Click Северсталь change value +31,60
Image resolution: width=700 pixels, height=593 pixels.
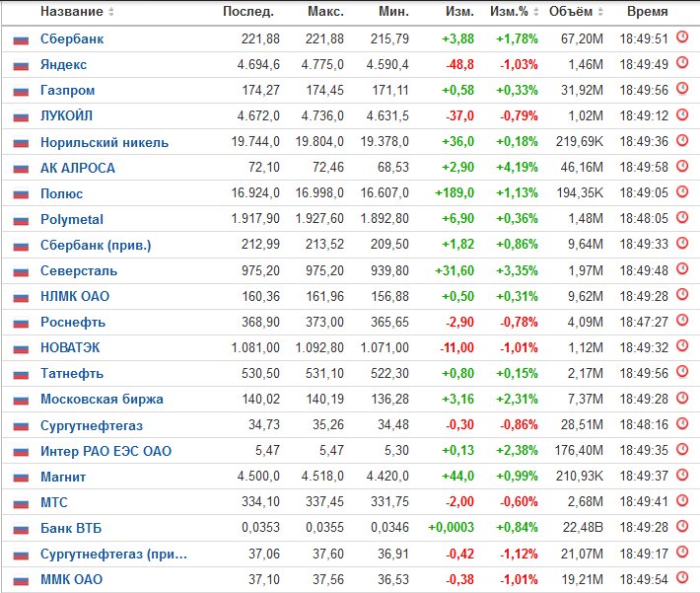[x=455, y=270]
